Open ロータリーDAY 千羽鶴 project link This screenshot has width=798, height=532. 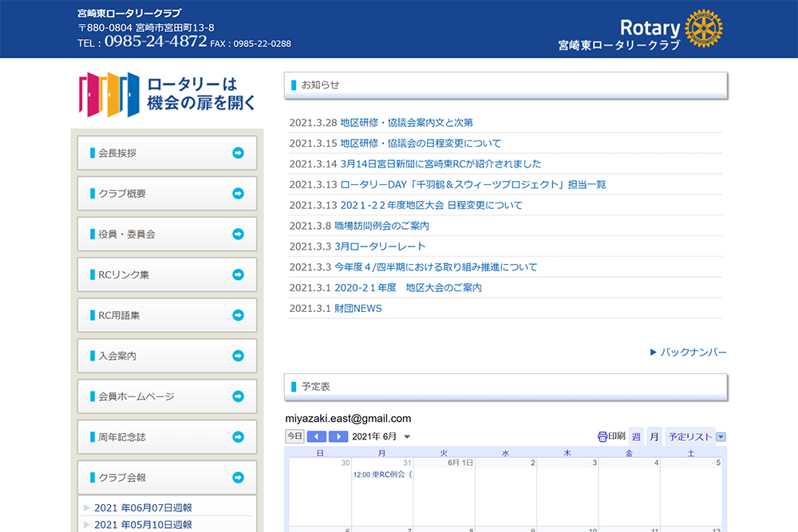(472, 184)
